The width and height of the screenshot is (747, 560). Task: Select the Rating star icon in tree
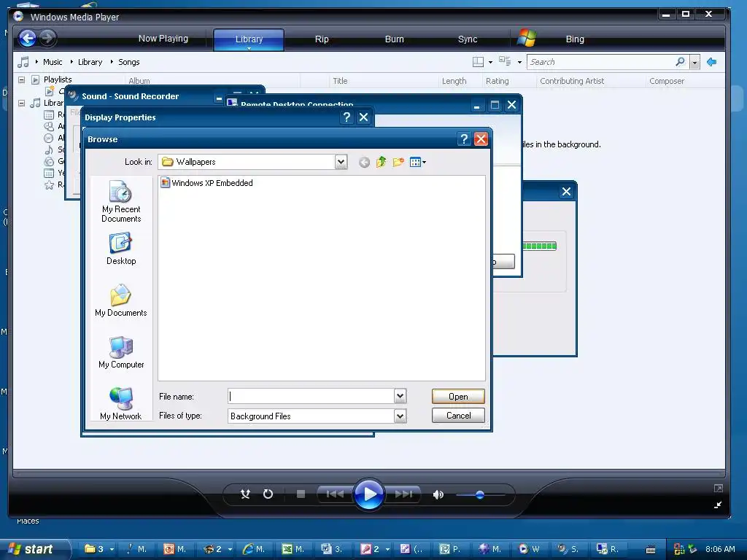point(49,184)
